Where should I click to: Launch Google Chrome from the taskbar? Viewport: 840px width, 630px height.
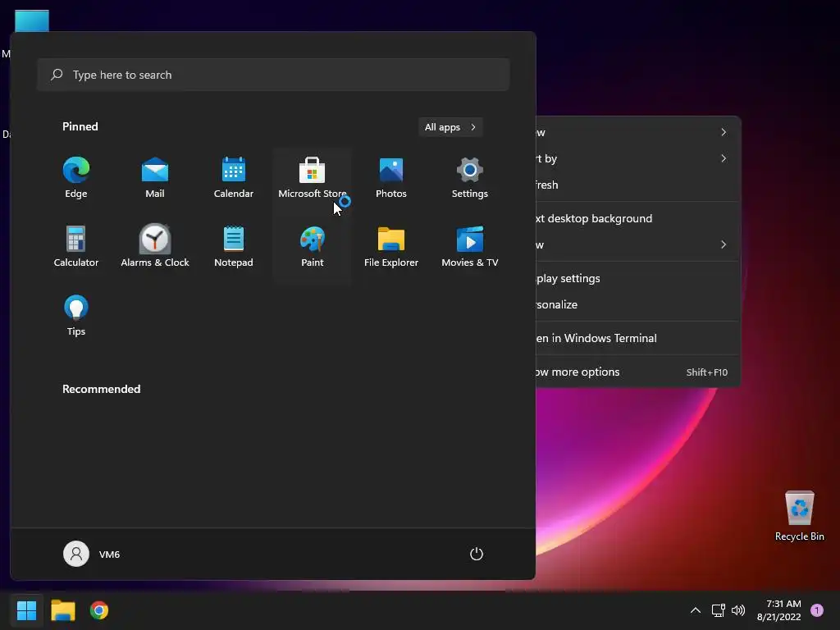(x=99, y=610)
